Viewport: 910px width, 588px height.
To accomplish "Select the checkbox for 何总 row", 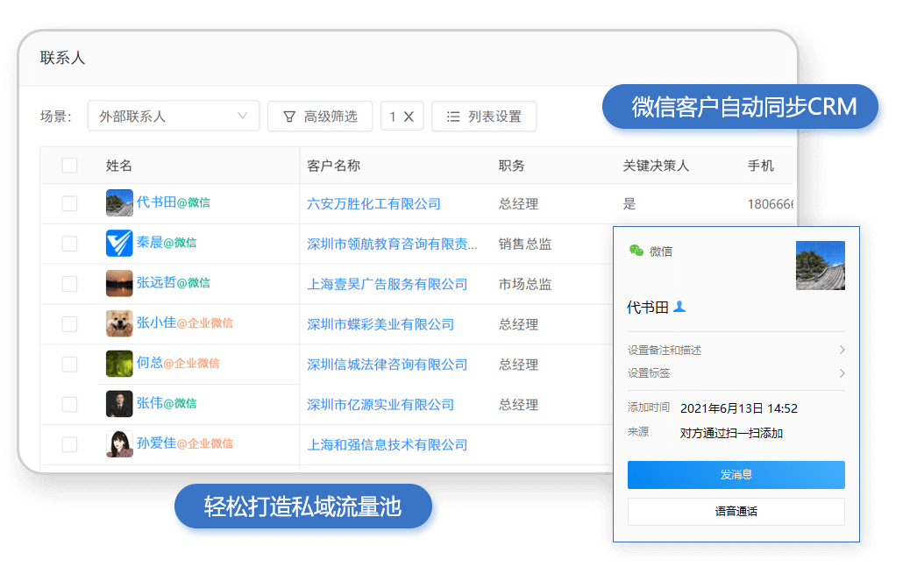I will [x=69, y=364].
